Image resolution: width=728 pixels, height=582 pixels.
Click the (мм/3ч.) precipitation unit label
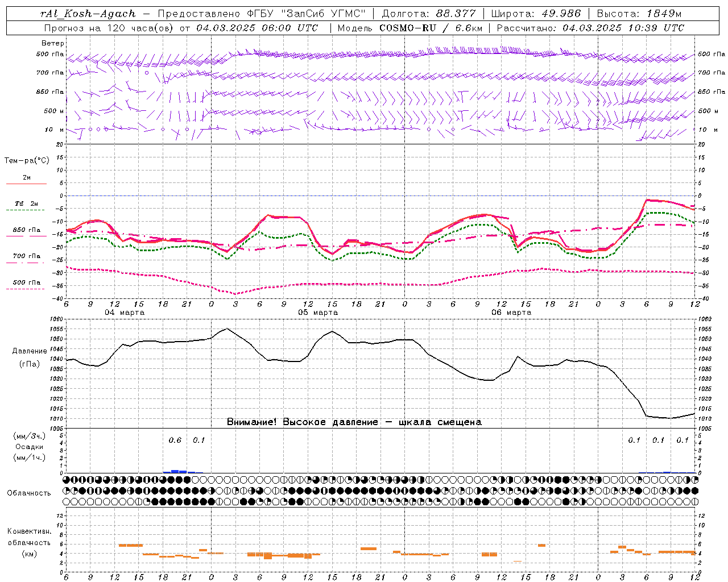pos(30,436)
